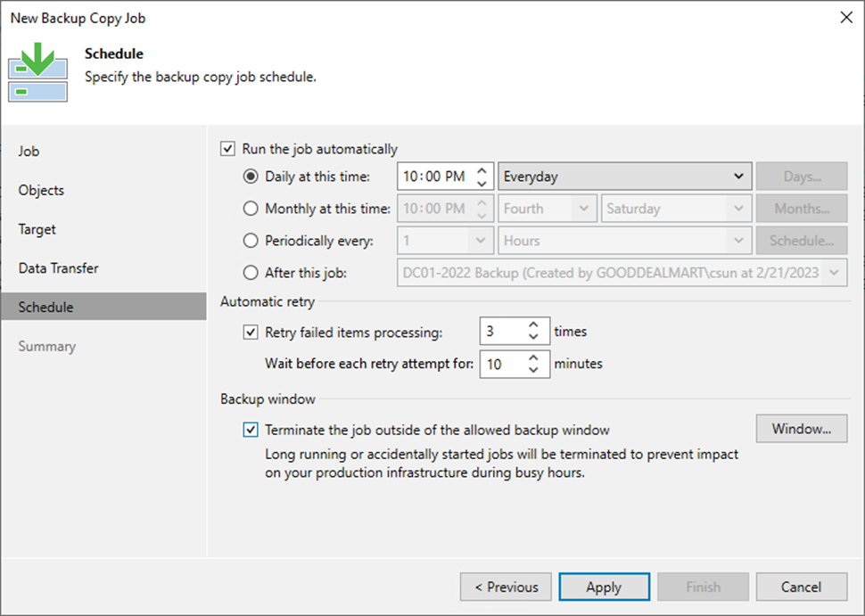
Task: Navigate to the Job step
Action: (29, 151)
